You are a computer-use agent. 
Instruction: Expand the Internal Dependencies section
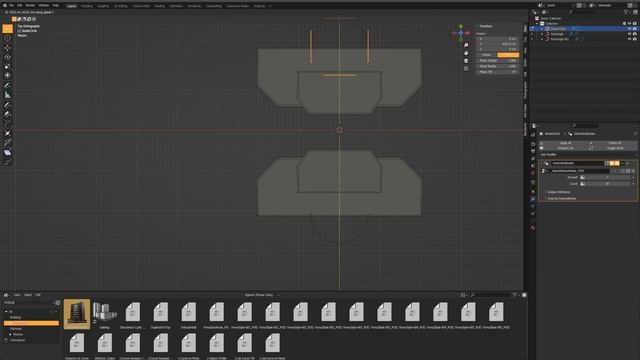point(561,198)
